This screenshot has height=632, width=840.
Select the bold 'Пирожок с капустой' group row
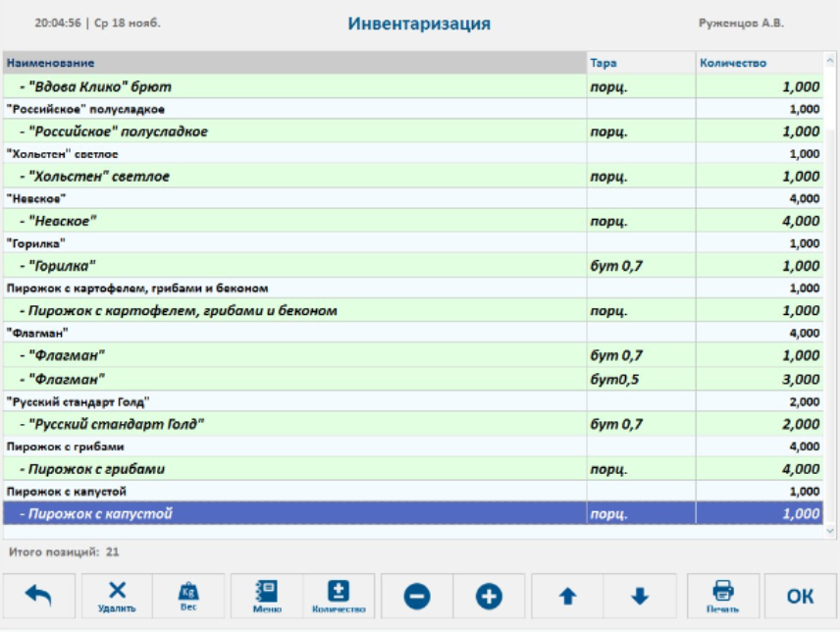[x=413, y=491]
